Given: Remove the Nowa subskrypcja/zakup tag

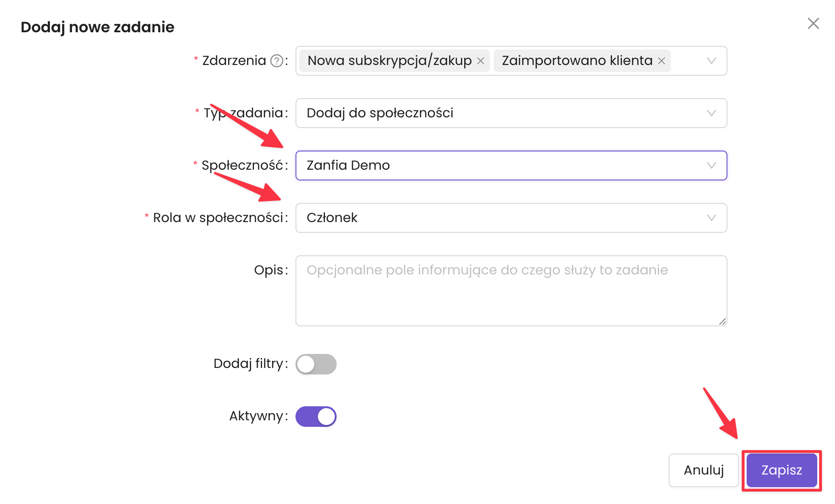Looking at the screenshot, I should (480, 61).
